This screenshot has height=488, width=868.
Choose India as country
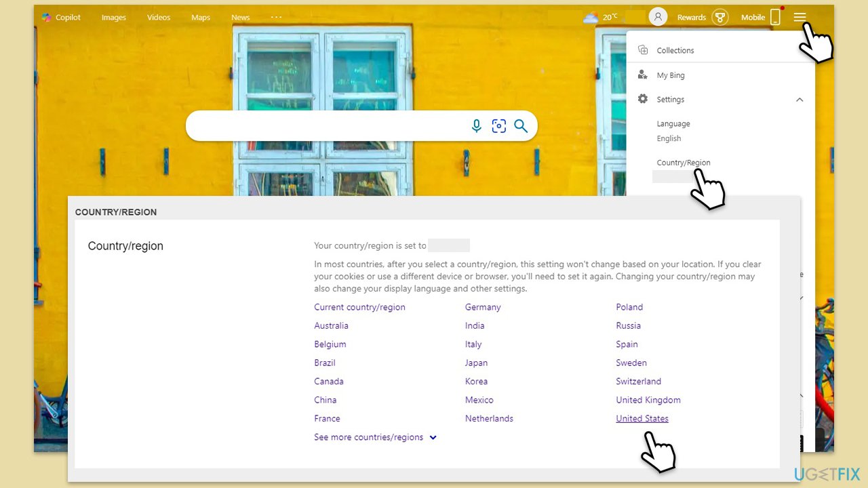475,325
